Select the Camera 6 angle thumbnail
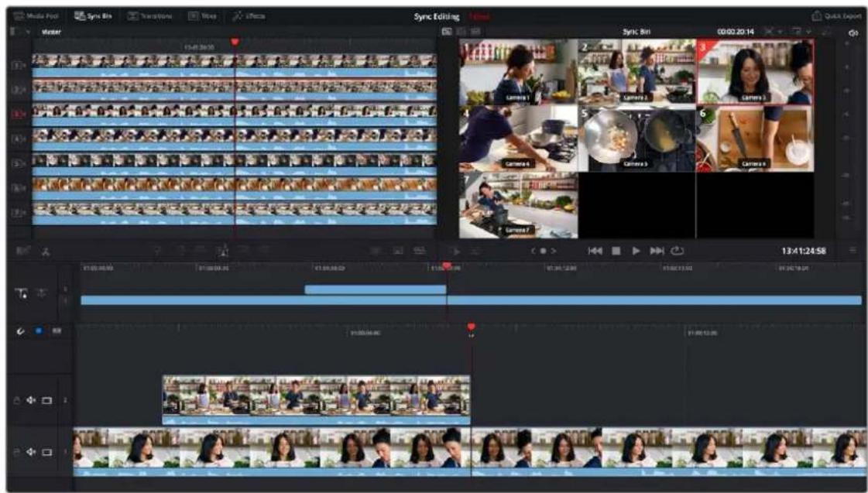This screenshot has width=868, height=493. [755, 139]
